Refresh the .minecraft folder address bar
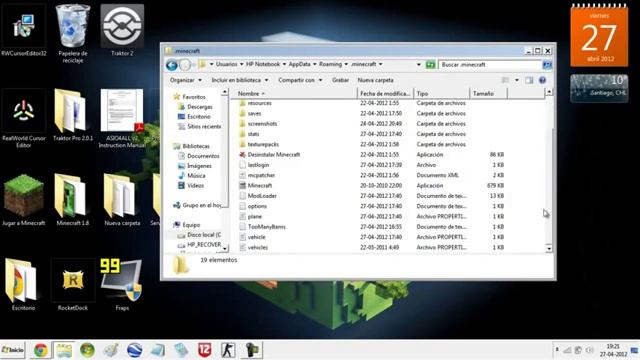The image size is (640, 360). [x=430, y=64]
